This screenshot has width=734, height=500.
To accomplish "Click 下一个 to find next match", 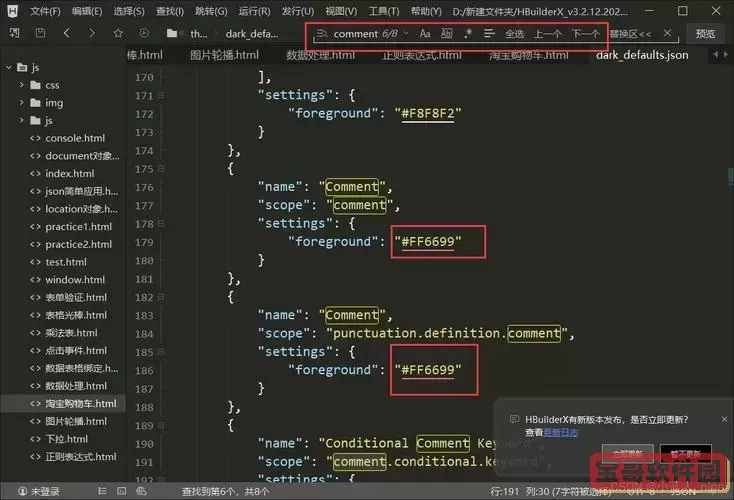I will tap(585, 34).
